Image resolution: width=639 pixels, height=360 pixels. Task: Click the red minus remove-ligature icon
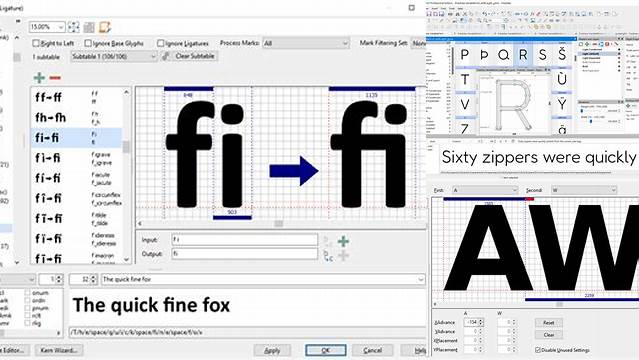coord(55,77)
